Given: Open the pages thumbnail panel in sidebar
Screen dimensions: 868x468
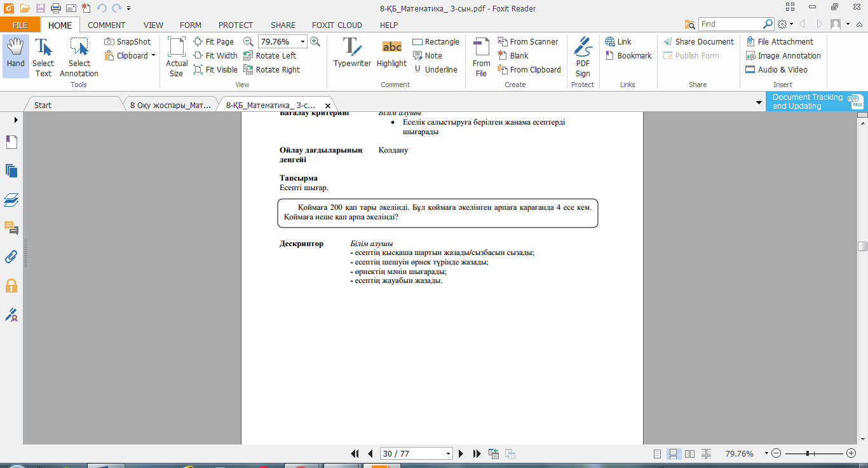Looking at the screenshot, I should [11, 170].
